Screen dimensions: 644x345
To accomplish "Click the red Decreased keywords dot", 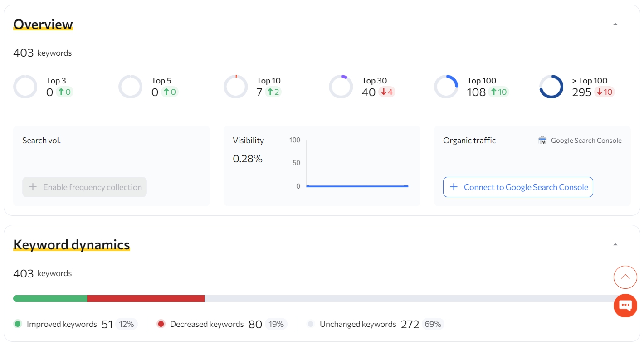I will 161,324.
